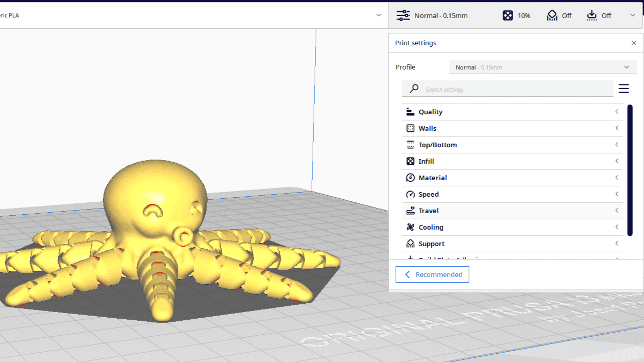
Task: Toggle build plate adhesion off setting
Action: (598, 15)
